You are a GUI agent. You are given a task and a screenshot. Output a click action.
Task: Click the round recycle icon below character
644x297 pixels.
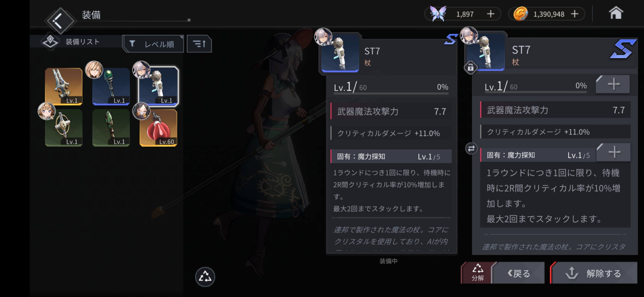205,277
